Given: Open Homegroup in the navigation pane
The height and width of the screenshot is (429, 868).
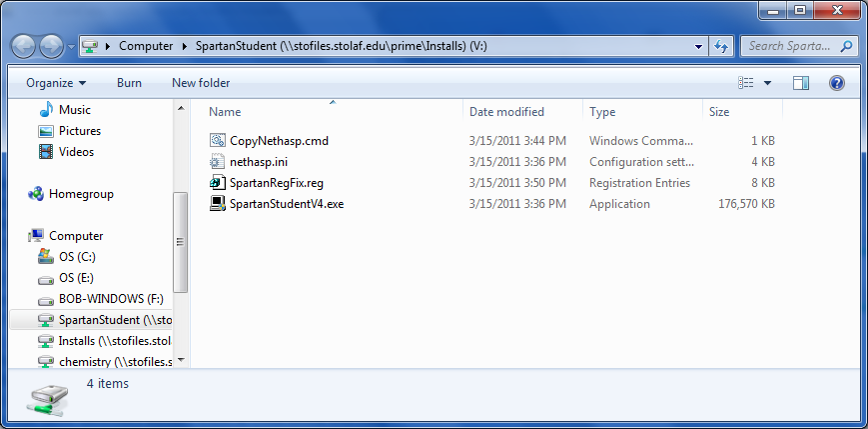Looking at the screenshot, I should [81, 194].
